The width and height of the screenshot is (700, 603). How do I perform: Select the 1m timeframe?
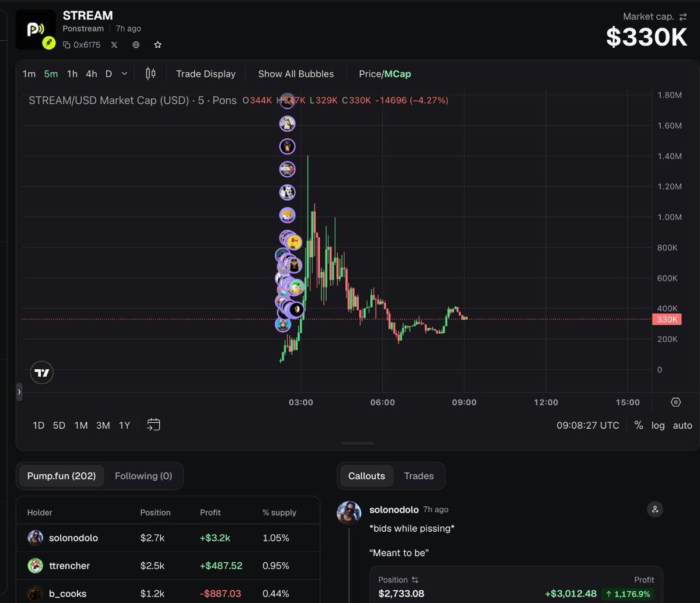coord(29,74)
